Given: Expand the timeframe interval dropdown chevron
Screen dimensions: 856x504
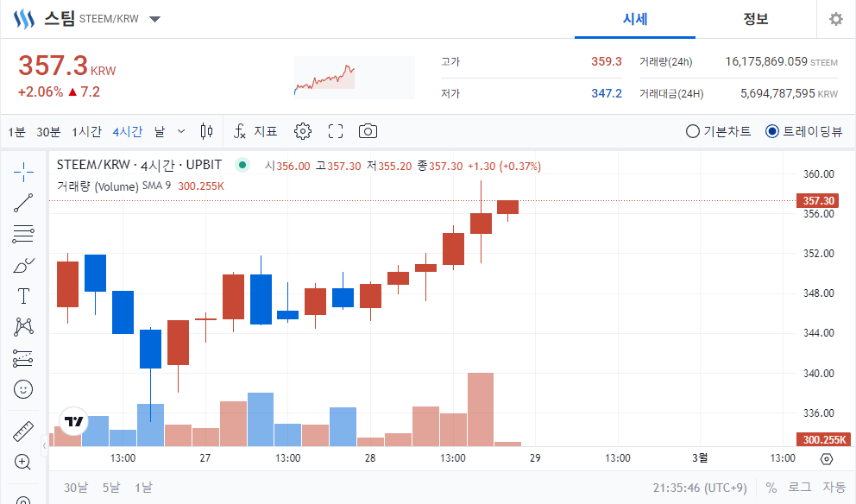Looking at the screenshot, I should 181,131.
